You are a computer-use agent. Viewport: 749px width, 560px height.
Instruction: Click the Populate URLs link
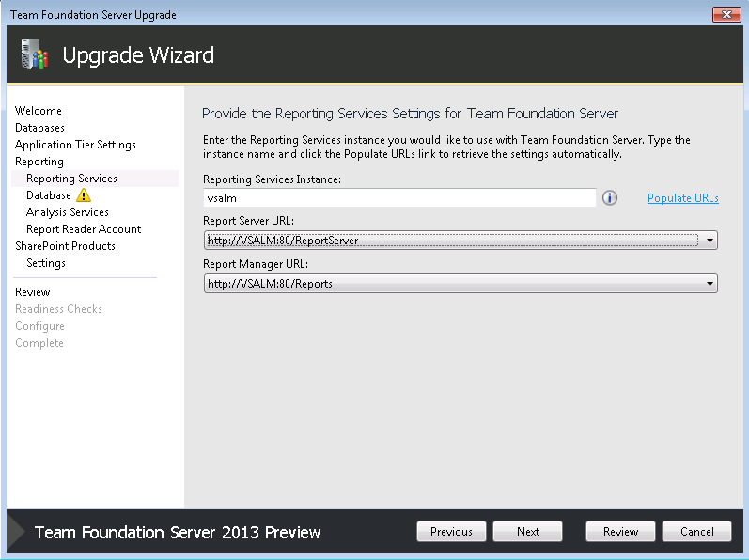682,198
